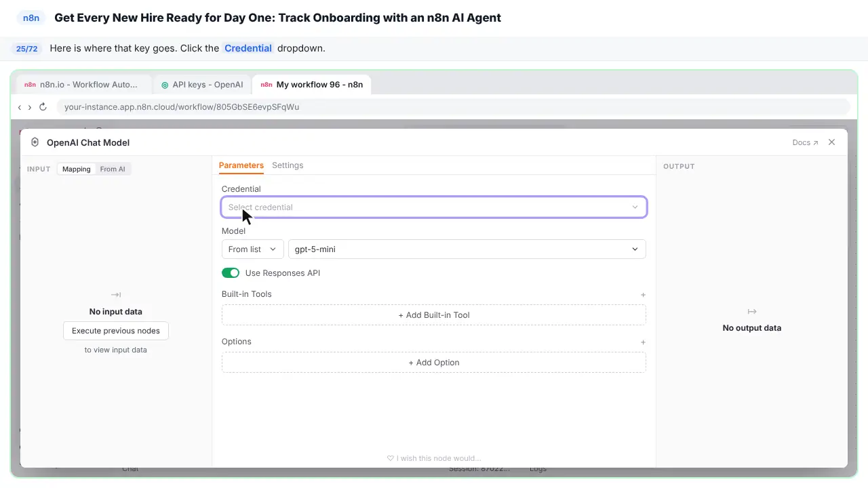Image resolution: width=868 pixels, height=488 pixels.
Task: Click Execute previous nodes button
Action: pyautogui.click(x=116, y=331)
